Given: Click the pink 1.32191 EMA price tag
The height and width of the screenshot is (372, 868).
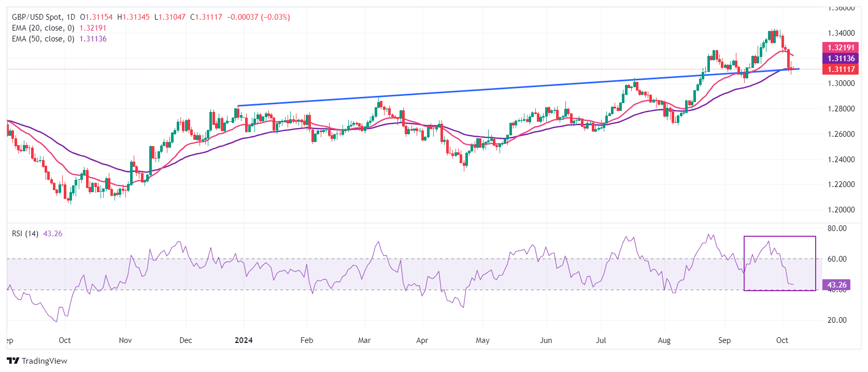Looking at the screenshot, I should pyautogui.click(x=841, y=48).
